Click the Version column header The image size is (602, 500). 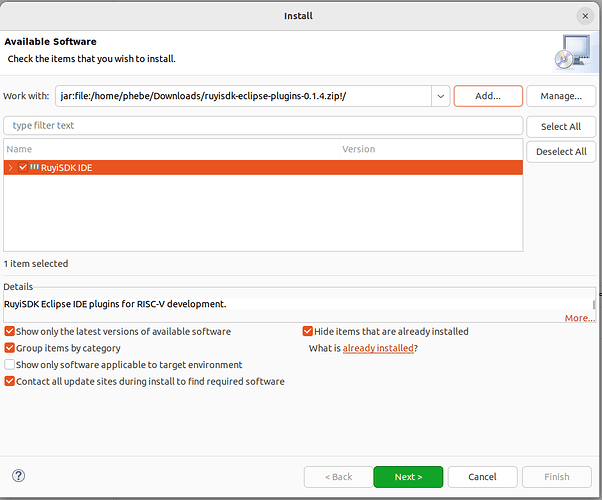pos(431,149)
